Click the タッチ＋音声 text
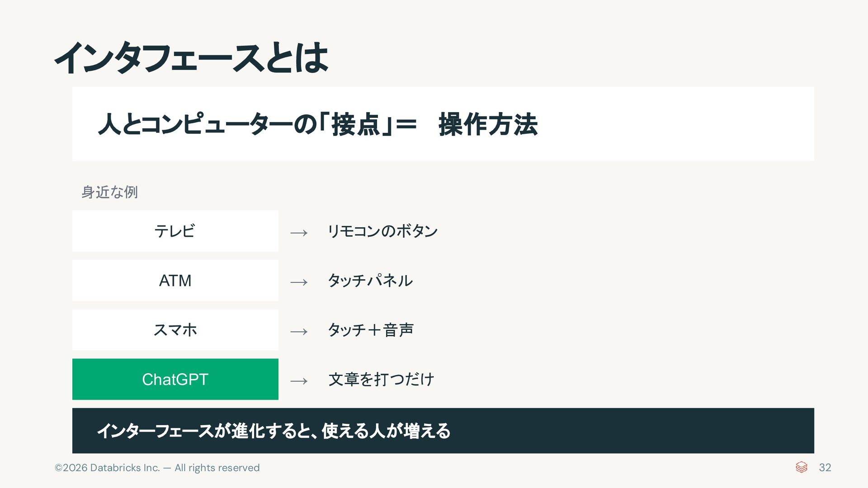 click(371, 330)
